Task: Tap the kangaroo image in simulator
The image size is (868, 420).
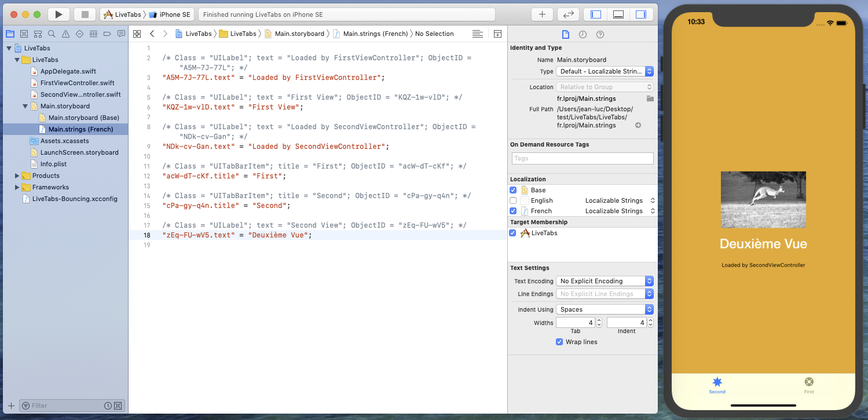Action: tap(763, 199)
